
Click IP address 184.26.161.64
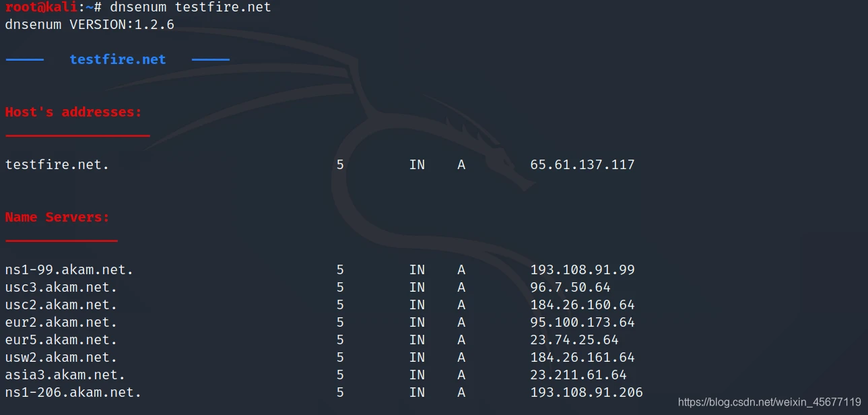click(582, 358)
